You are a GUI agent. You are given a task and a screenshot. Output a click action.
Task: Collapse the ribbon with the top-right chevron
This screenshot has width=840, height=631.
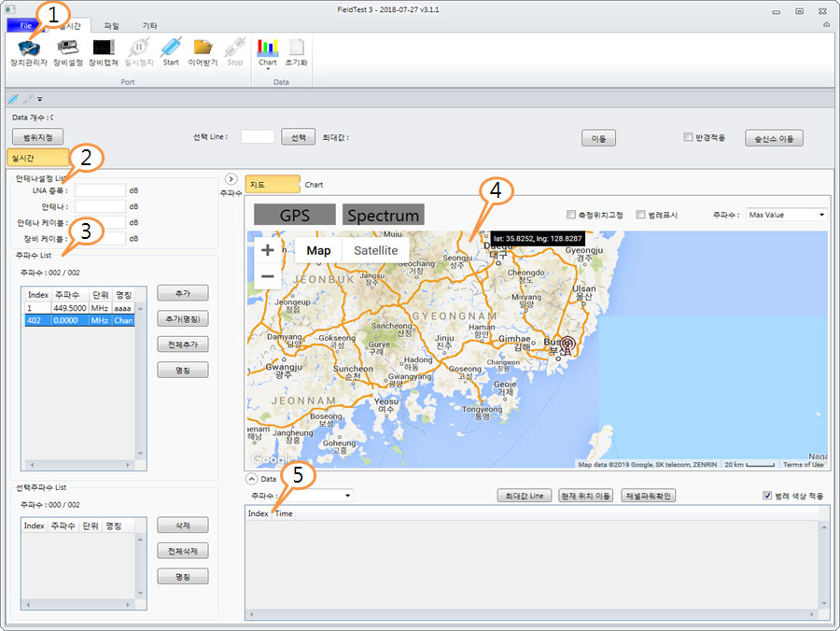(827, 24)
